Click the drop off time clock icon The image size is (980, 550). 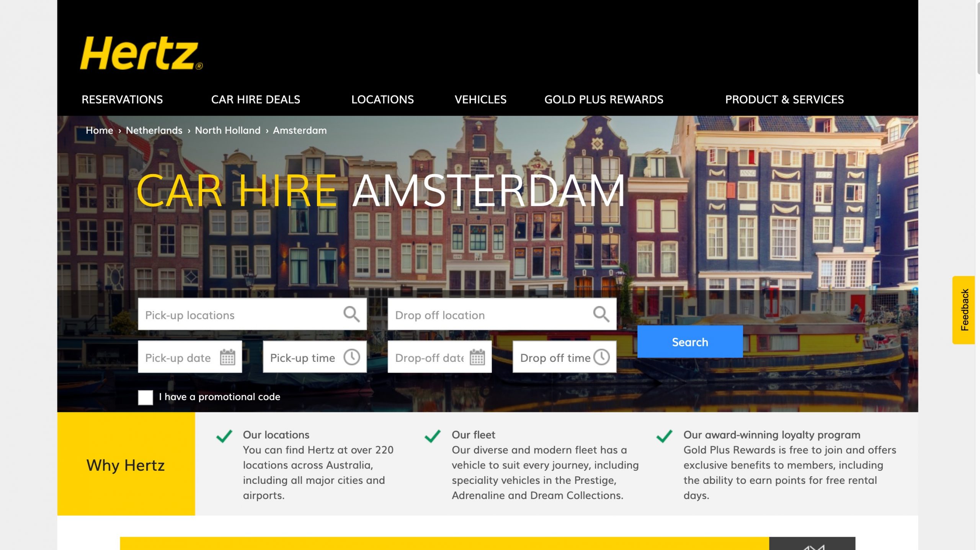601,357
